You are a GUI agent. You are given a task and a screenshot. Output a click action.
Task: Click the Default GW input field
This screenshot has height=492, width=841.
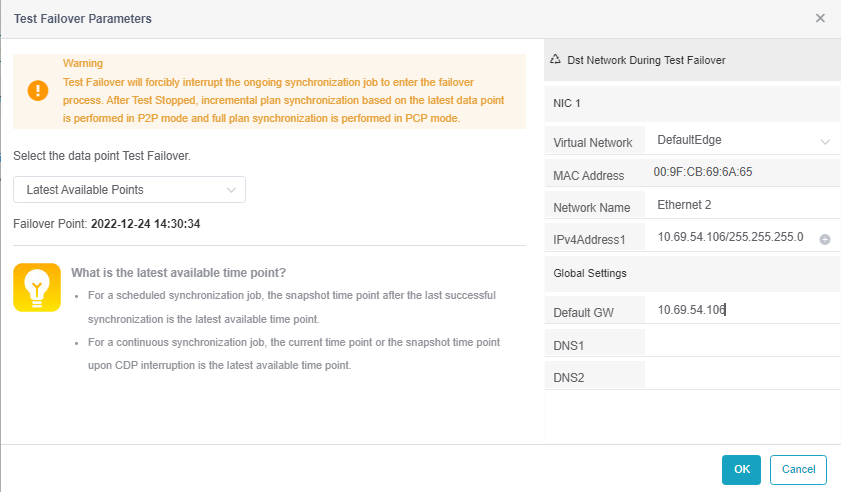742,310
